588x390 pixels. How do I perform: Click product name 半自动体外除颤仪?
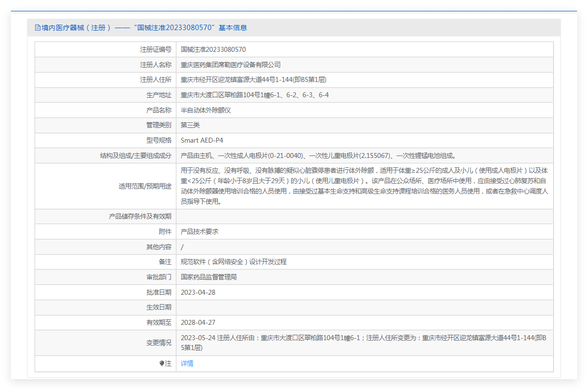tap(206, 110)
